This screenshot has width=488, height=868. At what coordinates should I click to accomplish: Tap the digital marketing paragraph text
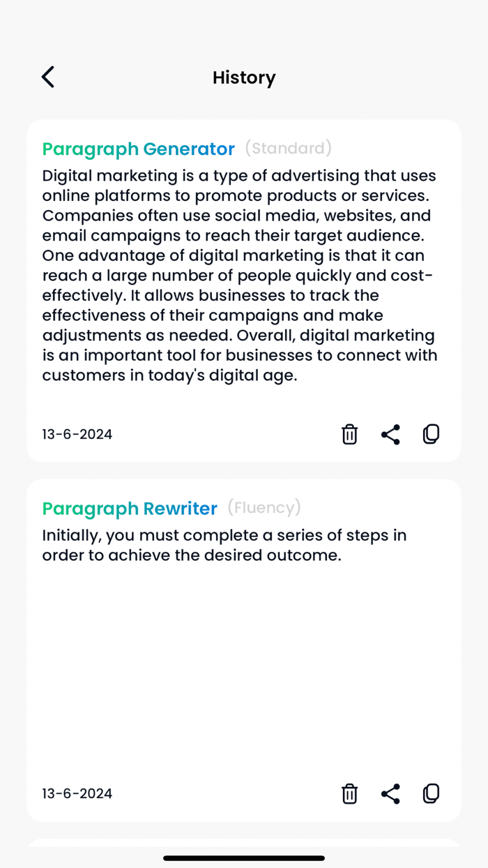pyautogui.click(x=240, y=275)
